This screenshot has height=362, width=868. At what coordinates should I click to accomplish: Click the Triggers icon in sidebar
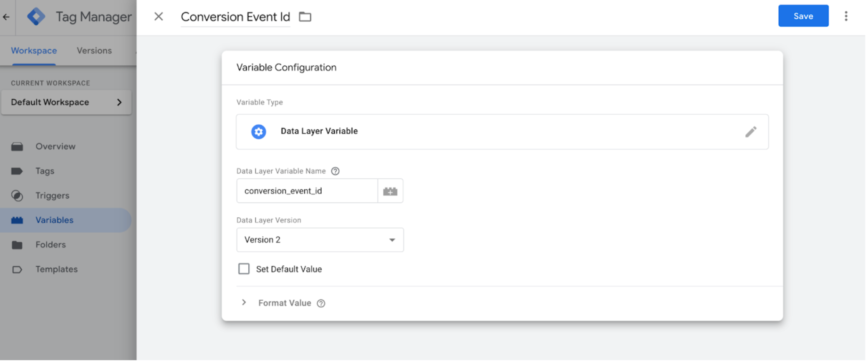[17, 196]
